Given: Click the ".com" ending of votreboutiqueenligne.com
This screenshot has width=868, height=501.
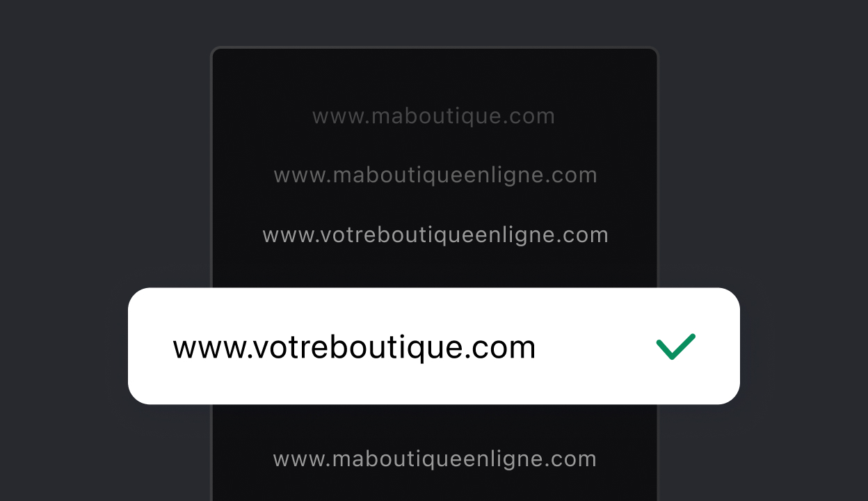Looking at the screenshot, I should (x=574, y=235).
